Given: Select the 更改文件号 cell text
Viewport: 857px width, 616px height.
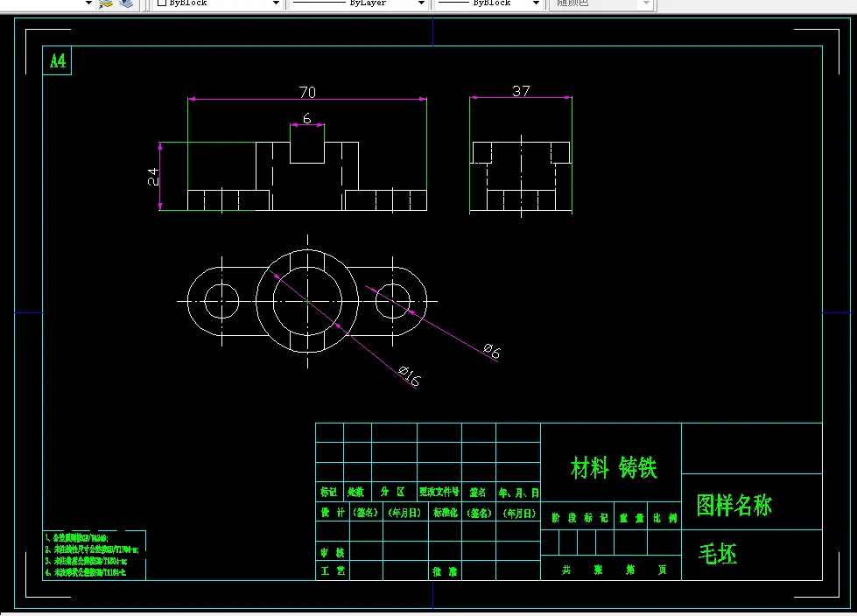Looking at the screenshot, I should point(439,492).
